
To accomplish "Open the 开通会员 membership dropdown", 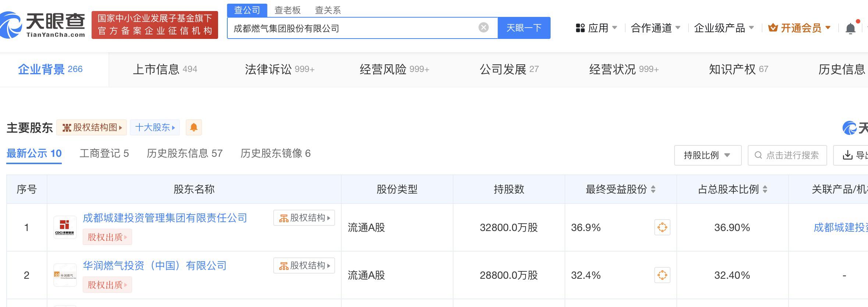I will (799, 28).
